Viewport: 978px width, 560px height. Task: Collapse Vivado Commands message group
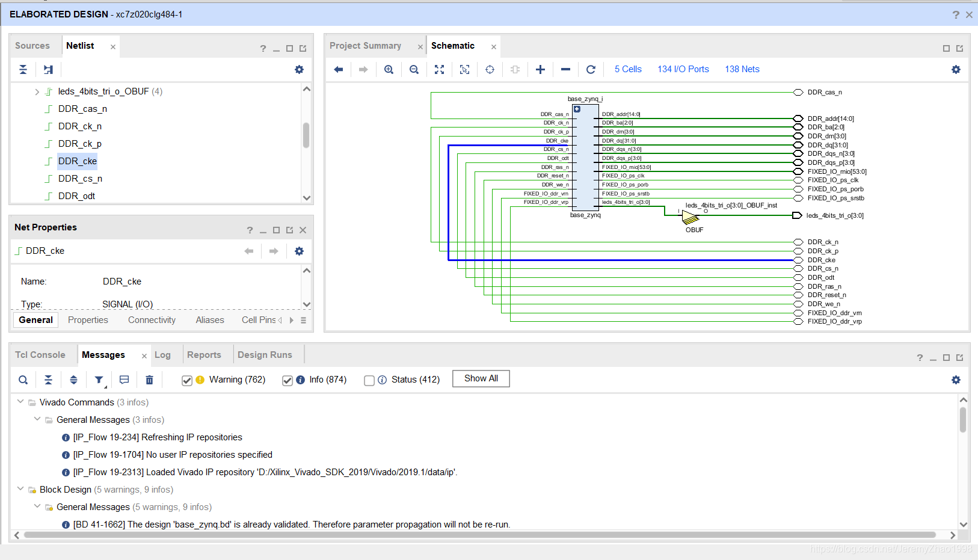[20, 402]
